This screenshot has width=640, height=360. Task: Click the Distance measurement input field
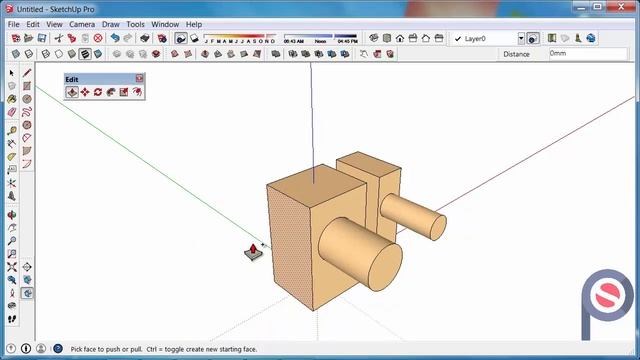(588, 53)
